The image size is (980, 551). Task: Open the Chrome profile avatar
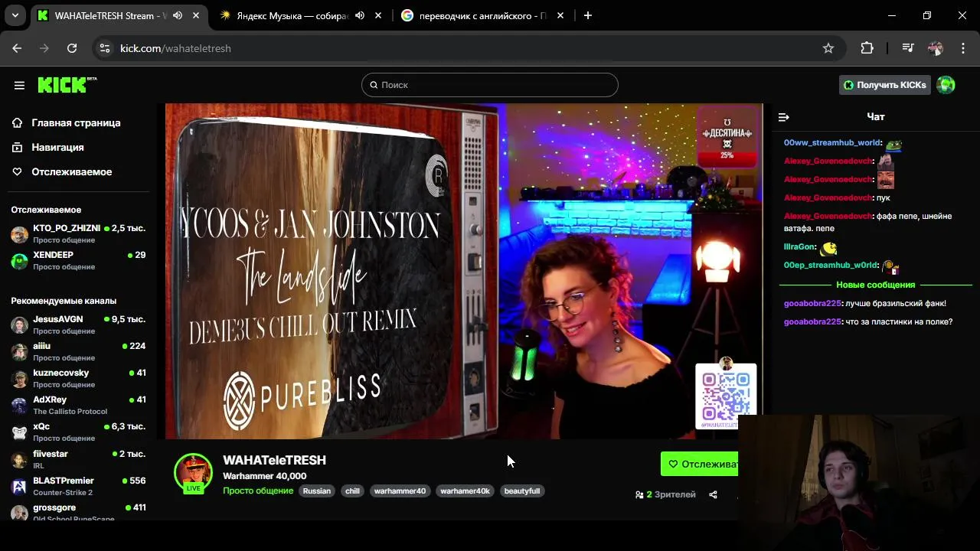click(x=935, y=48)
